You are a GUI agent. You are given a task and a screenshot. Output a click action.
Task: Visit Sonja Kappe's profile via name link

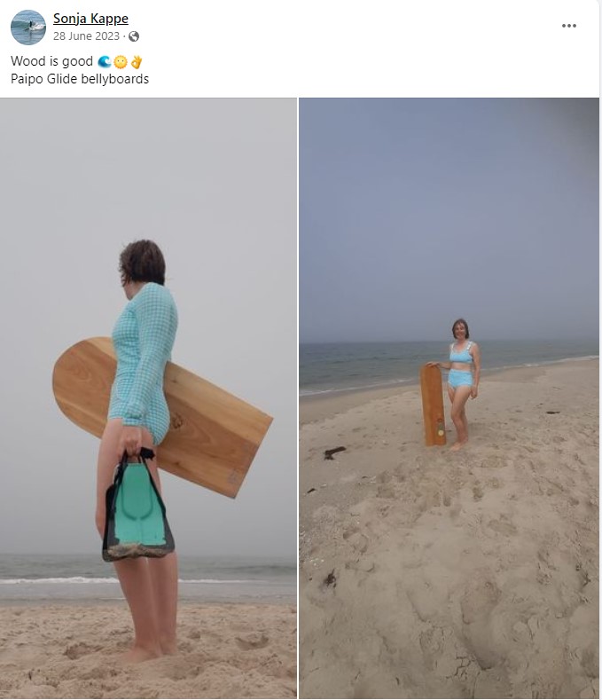pyautogui.click(x=90, y=19)
